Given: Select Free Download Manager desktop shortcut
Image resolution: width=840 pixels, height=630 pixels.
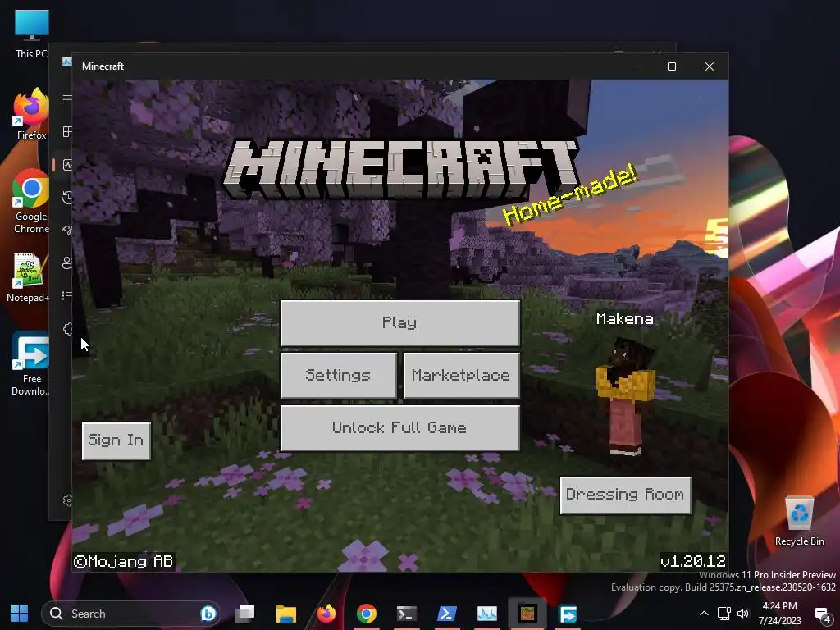Looking at the screenshot, I should (30, 364).
